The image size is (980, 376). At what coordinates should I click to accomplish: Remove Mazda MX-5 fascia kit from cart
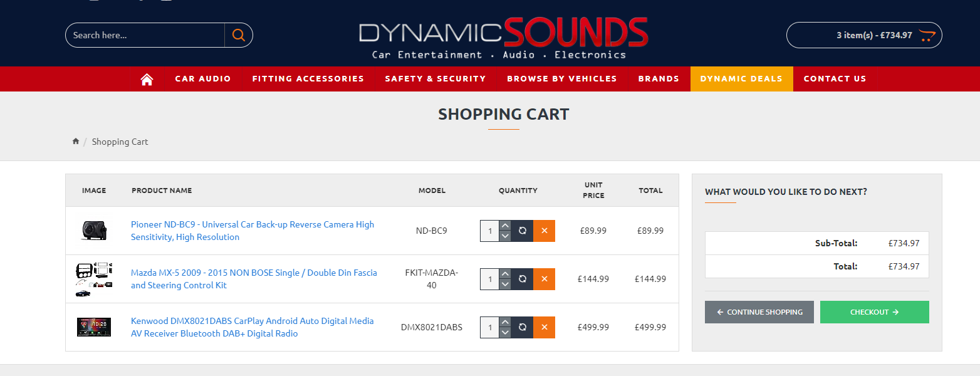(x=544, y=279)
